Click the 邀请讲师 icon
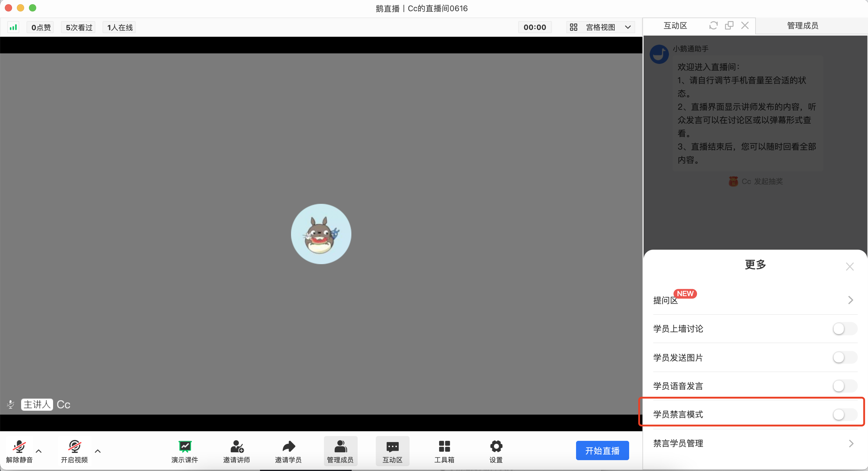 (236, 446)
